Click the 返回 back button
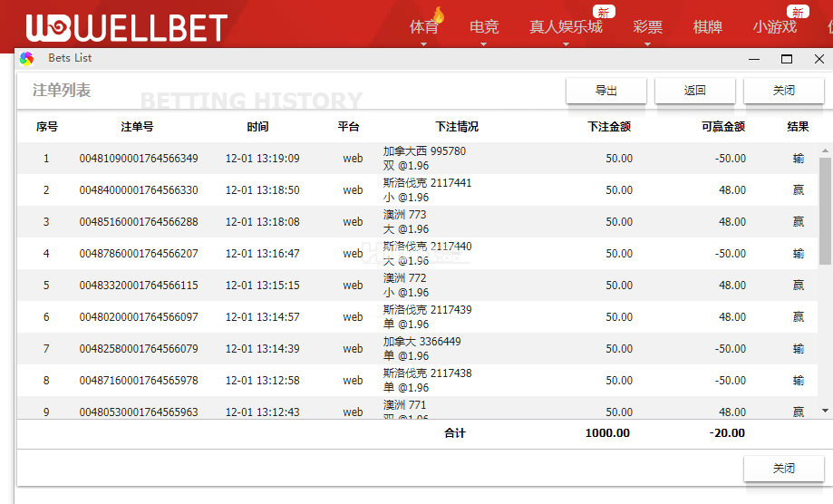This screenshot has width=833, height=504. point(695,91)
